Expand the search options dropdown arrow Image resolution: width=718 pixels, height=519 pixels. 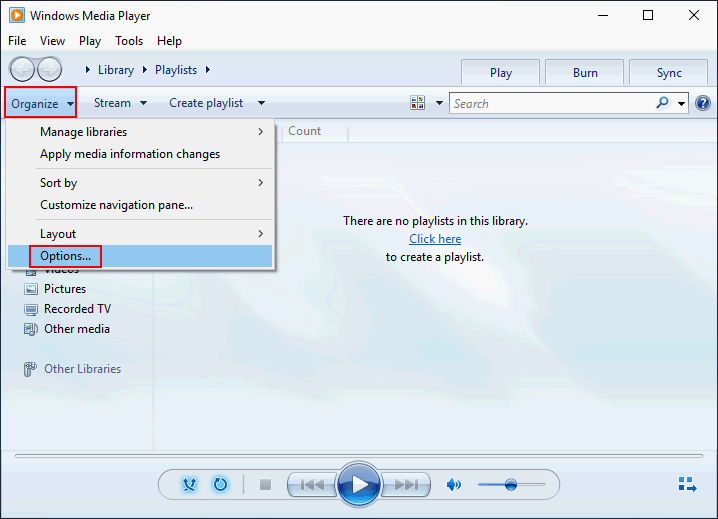click(x=681, y=104)
